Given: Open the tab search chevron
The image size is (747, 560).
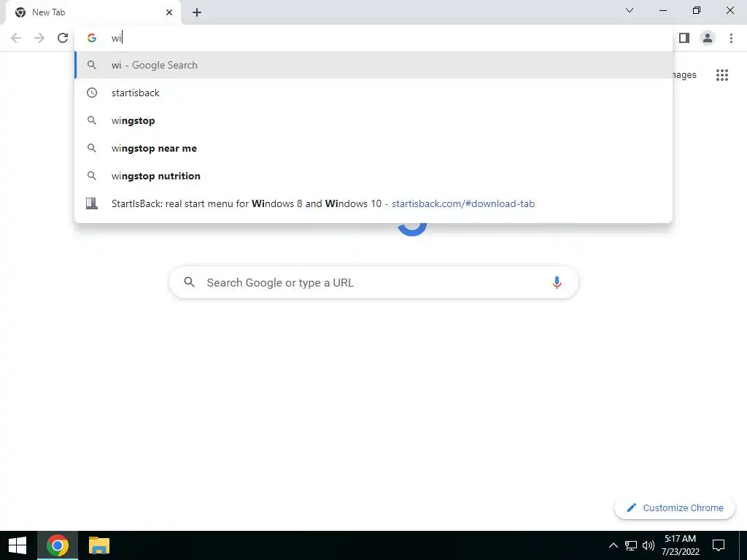Looking at the screenshot, I should (x=630, y=10).
